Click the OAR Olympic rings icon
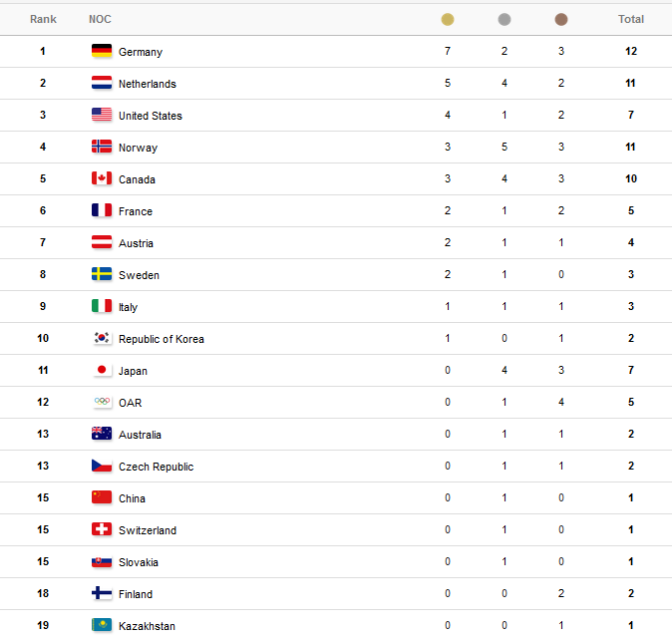This screenshot has width=672, height=640. coord(102,402)
